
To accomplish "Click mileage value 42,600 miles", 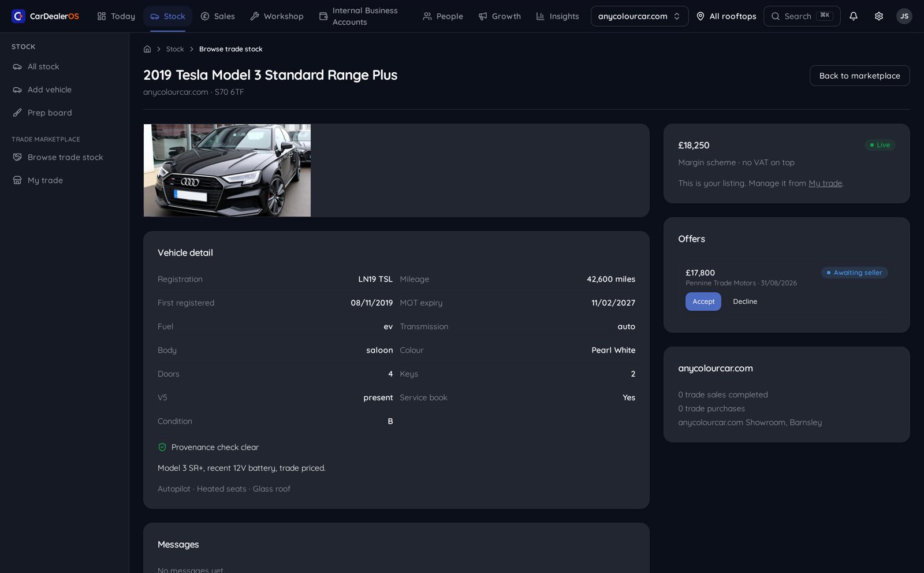I will point(611,279).
